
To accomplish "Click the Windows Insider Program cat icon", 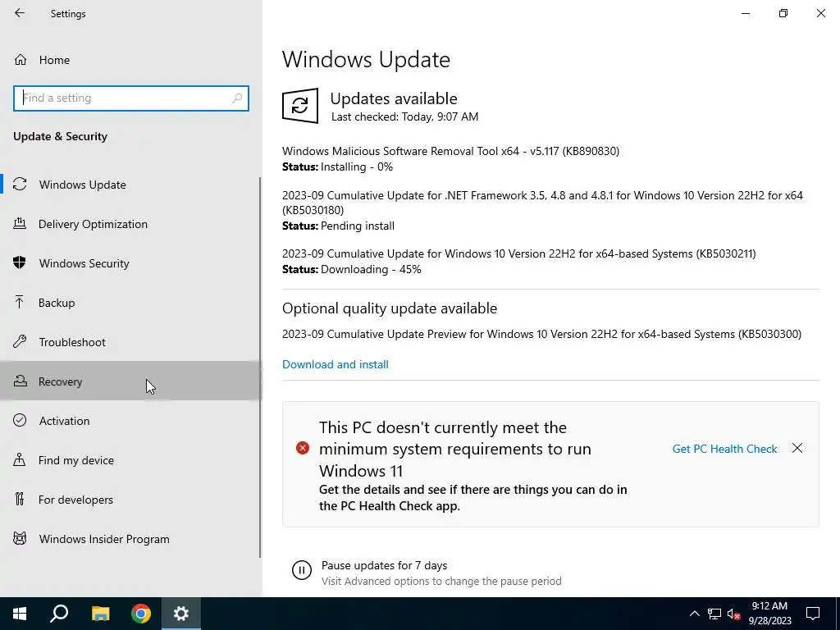I will [x=20, y=538].
